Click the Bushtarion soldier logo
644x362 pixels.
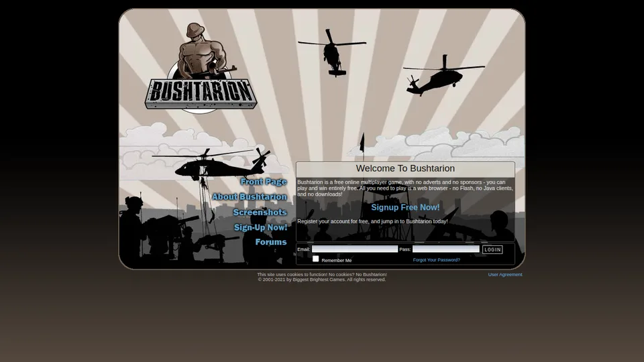pos(201,68)
